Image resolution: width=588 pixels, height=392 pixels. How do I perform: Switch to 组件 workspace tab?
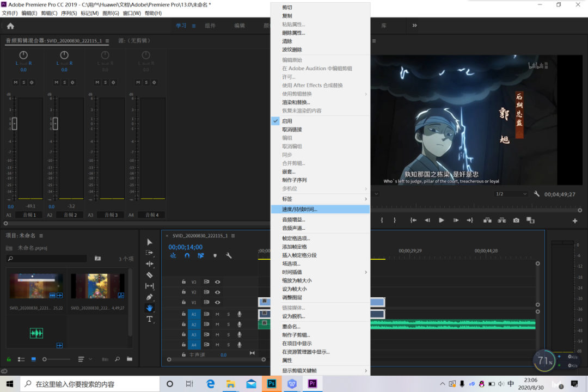[x=210, y=26]
